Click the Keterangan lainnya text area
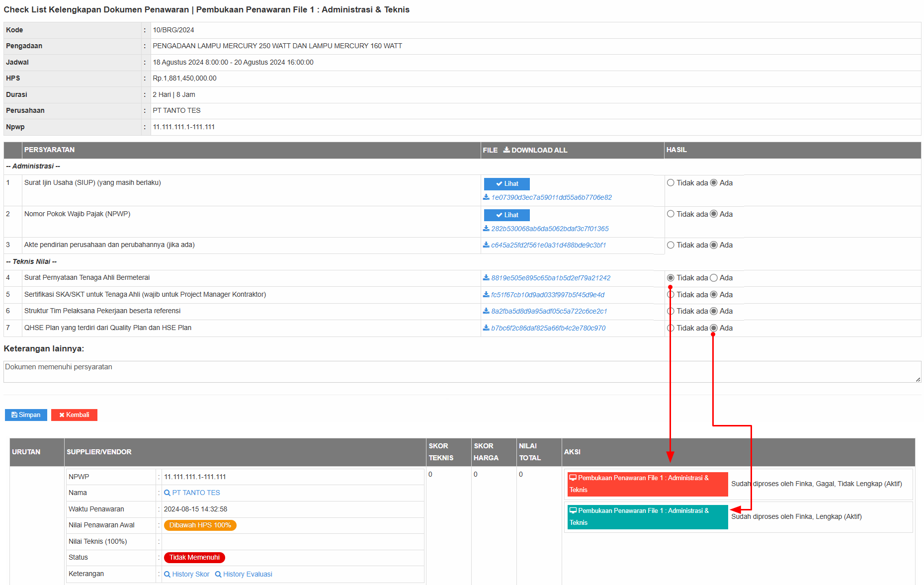The height and width of the screenshot is (585, 924). tap(461, 372)
